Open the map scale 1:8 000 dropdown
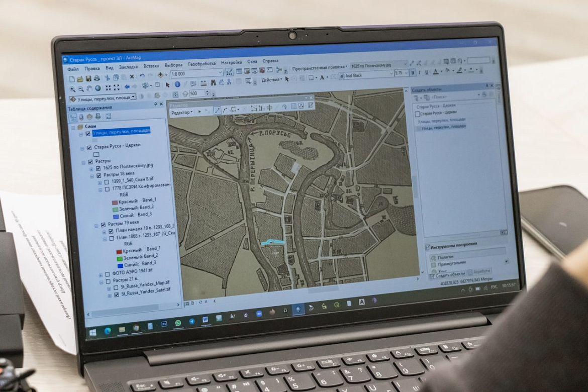Viewport: 588px width, 392px height. click(220, 73)
